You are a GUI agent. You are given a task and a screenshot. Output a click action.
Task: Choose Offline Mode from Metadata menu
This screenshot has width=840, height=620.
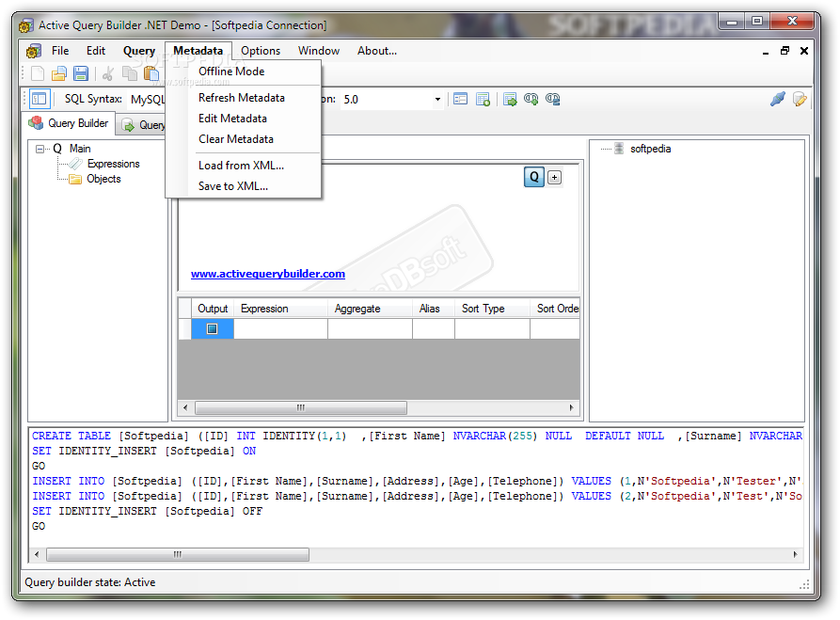(x=244, y=72)
